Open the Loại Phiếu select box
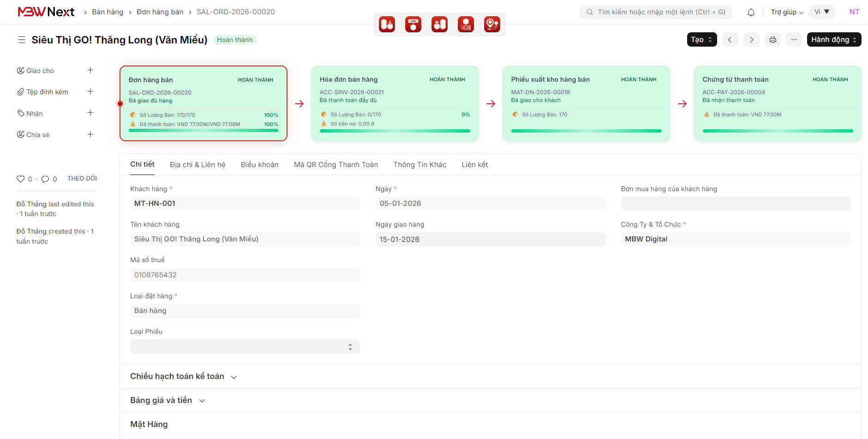 click(x=245, y=347)
